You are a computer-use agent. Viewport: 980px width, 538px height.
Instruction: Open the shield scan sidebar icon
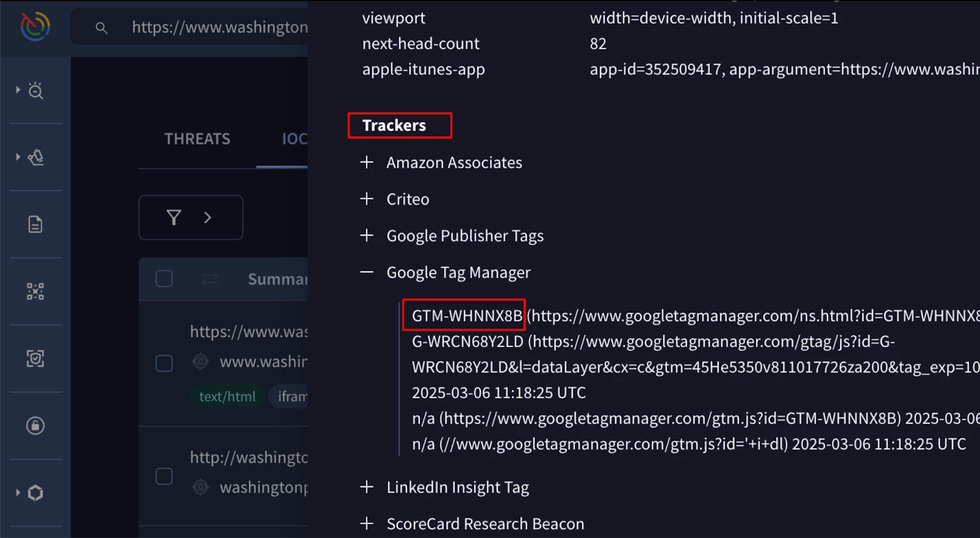(36, 358)
